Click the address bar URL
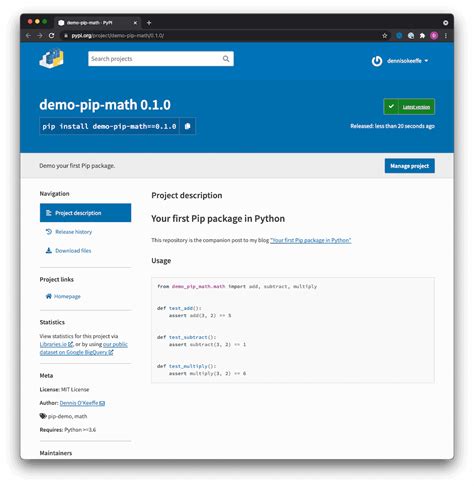Viewport: 474px width, 486px height. [117, 36]
